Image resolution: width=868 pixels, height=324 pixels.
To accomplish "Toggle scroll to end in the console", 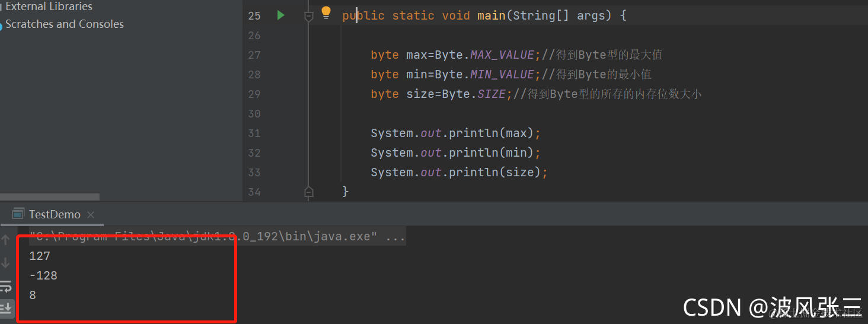I will pos(6,308).
